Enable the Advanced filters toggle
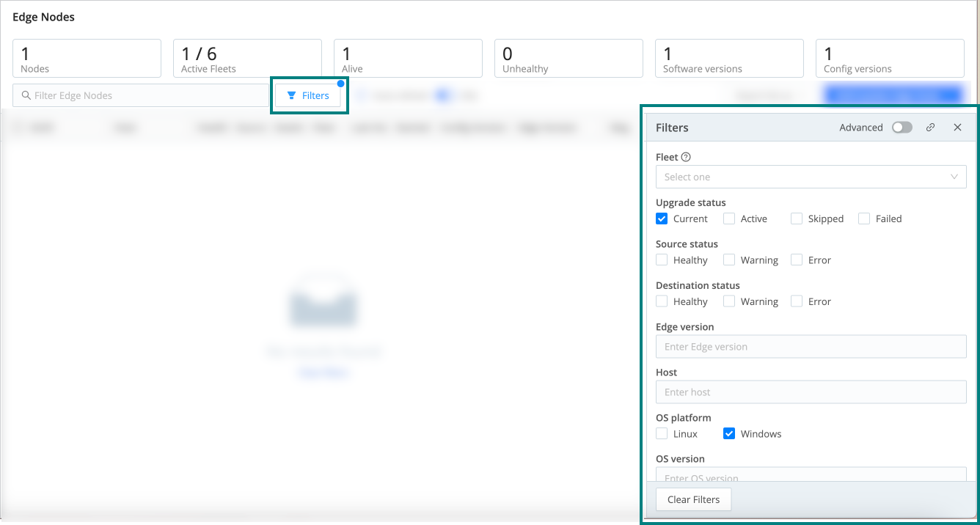The height and width of the screenshot is (525, 980). (x=902, y=127)
